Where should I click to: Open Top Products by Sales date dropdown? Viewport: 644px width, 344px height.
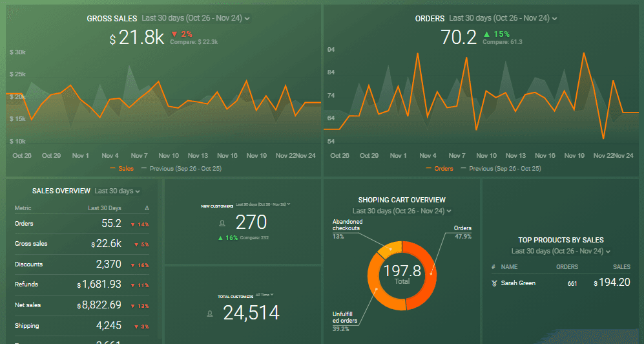(561, 251)
